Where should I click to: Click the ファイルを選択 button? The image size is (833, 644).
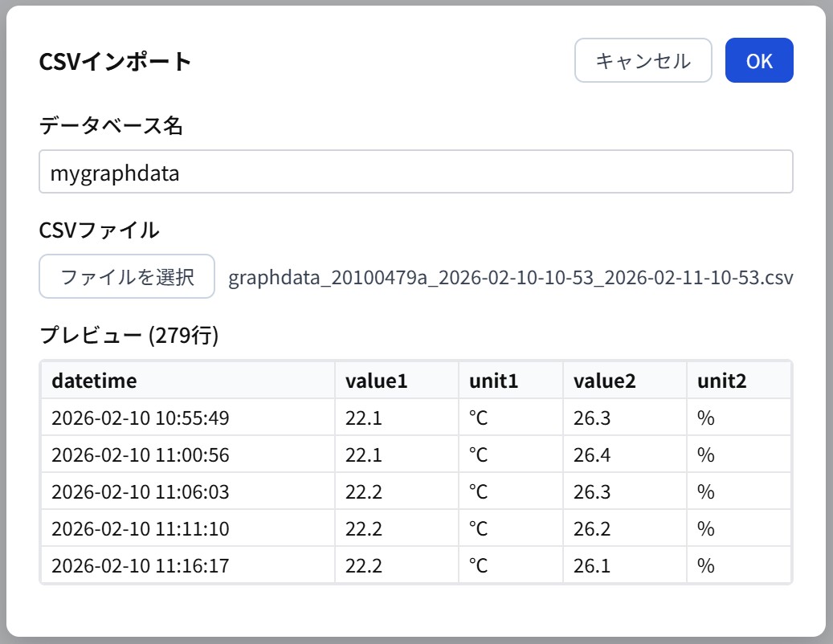[126, 275]
